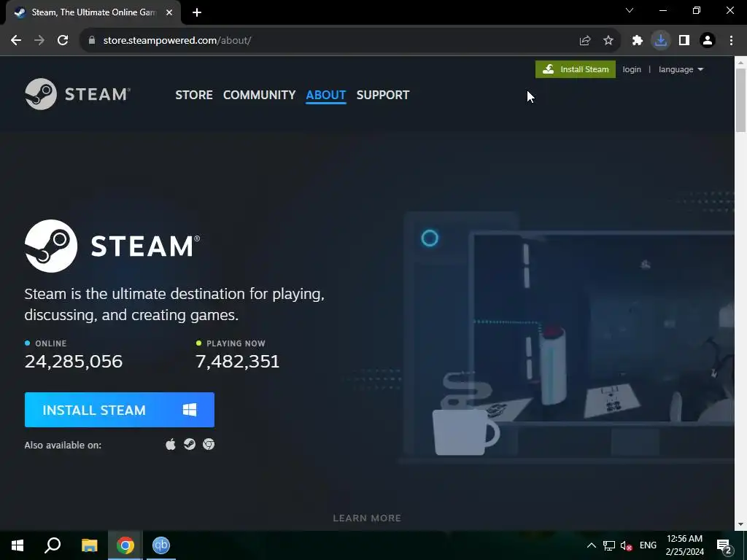The image size is (747, 560).
Task: Show hidden system tray icons
Action: tap(591, 545)
